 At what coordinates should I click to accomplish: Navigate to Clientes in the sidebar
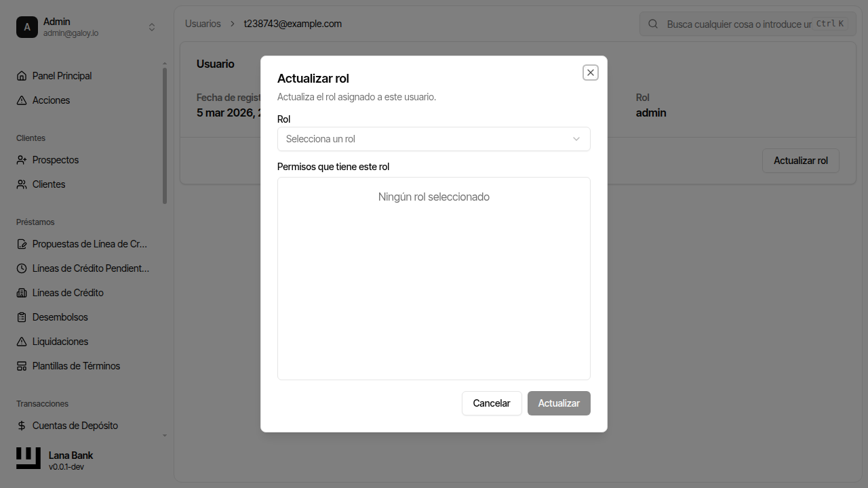click(49, 184)
